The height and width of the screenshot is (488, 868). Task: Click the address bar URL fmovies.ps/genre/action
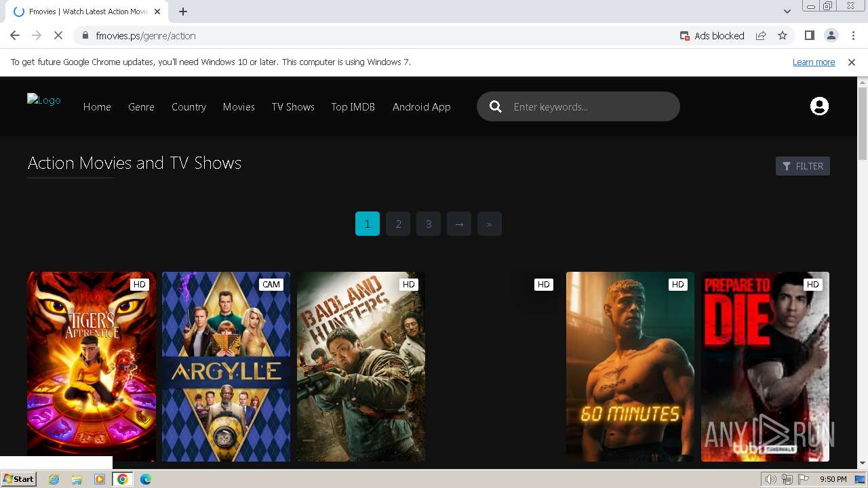click(146, 36)
